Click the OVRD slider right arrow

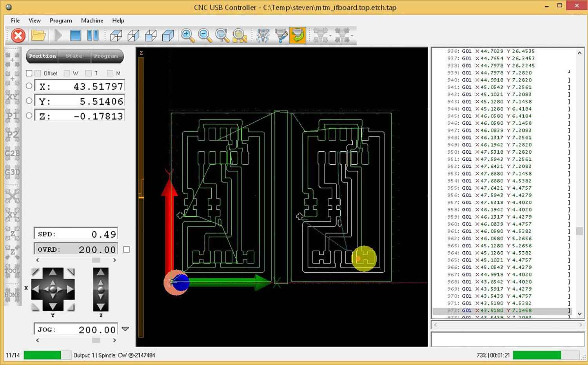click(x=114, y=260)
